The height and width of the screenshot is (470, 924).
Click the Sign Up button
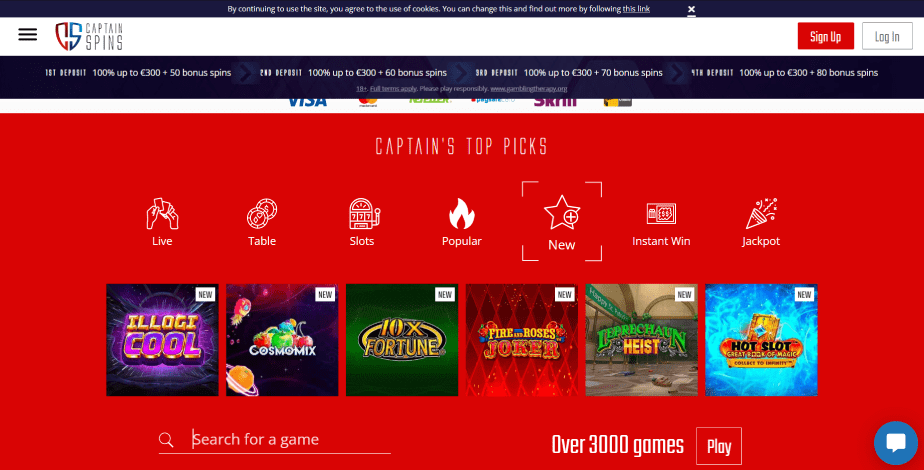(x=826, y=37)
